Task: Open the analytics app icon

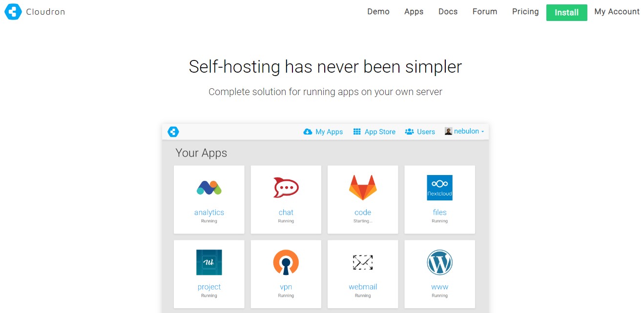Action: tap(209, 187)
